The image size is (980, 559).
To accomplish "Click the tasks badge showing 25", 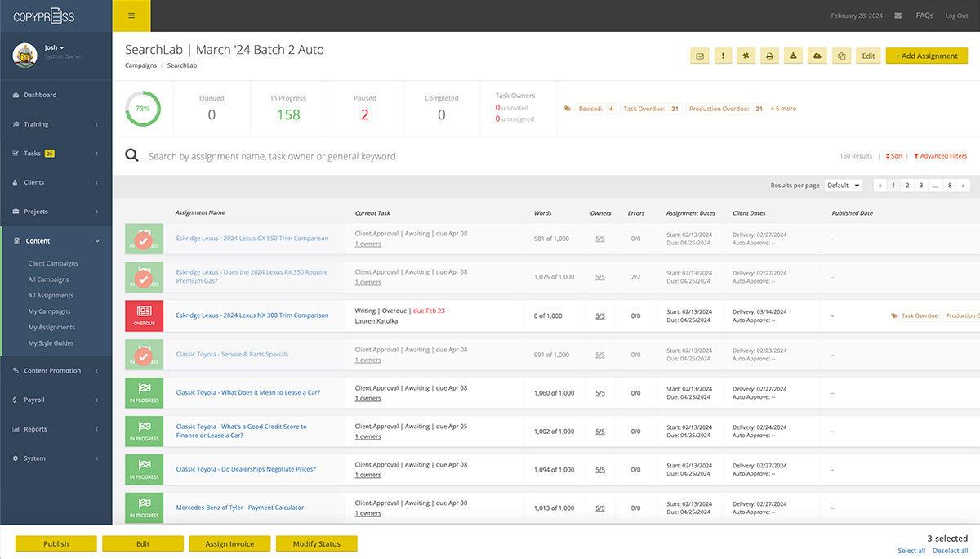I will click(50, 153).
